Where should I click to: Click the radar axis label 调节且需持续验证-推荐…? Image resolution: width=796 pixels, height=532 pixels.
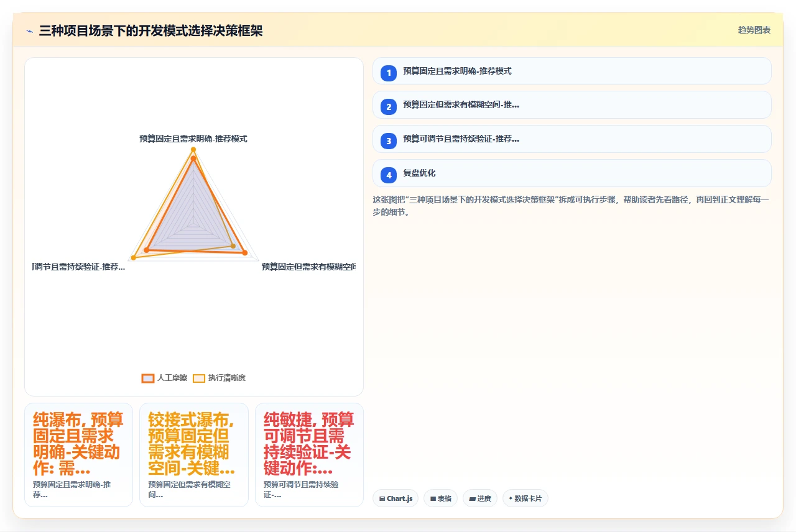[79, 267]
